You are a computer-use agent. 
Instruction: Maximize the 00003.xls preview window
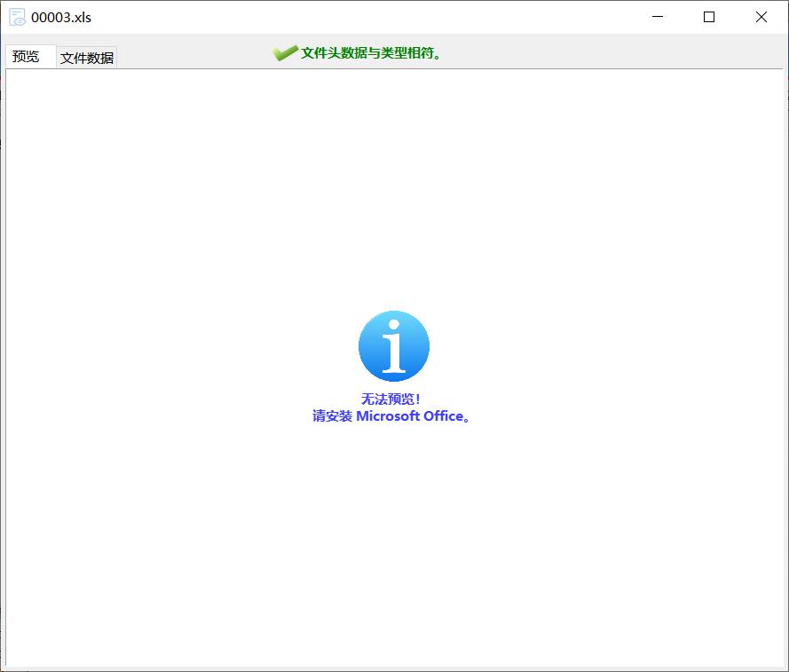coord(709,17)
